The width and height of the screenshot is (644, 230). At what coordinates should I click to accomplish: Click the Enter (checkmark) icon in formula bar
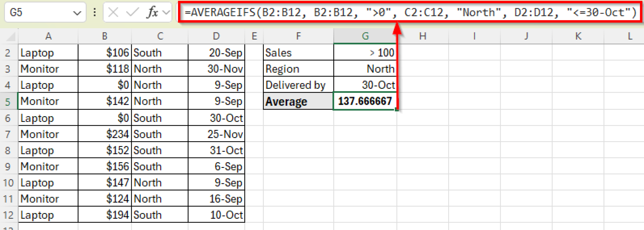click(132, 13)
